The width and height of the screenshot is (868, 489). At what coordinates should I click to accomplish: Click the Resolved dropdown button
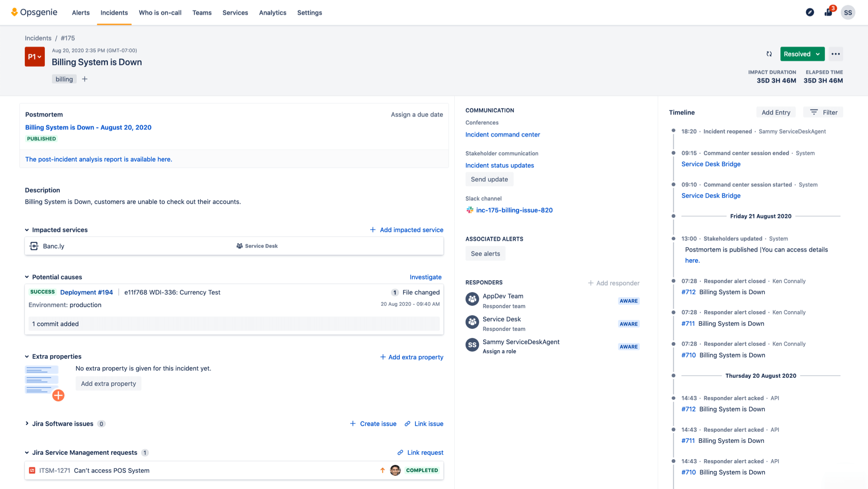tap(802, 54)
